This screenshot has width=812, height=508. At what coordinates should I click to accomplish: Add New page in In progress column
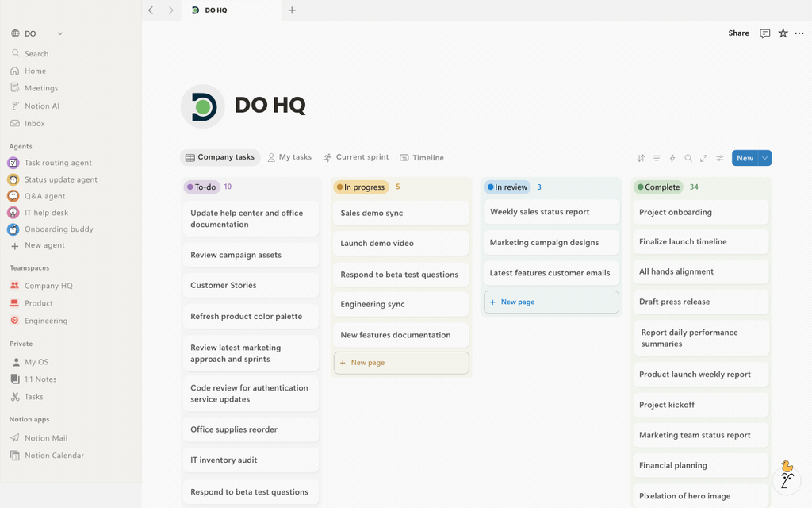[401, 363]
